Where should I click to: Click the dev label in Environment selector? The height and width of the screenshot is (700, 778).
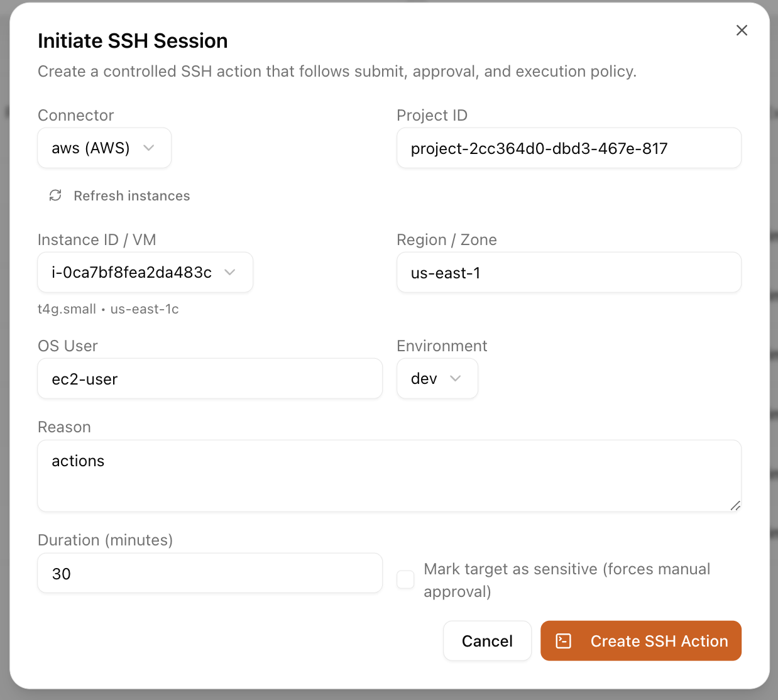(422, 378)
